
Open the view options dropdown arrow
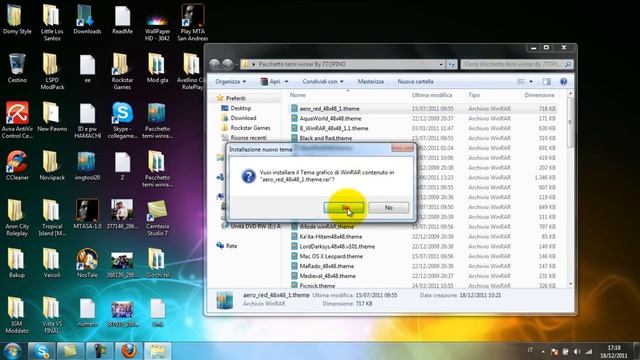pos(531,82)
